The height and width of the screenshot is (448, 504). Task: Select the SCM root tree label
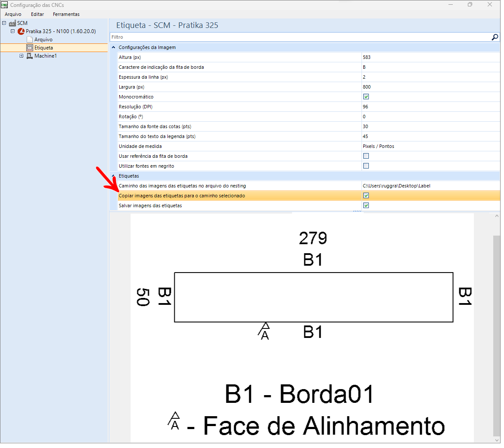click(x=22, y=23)
